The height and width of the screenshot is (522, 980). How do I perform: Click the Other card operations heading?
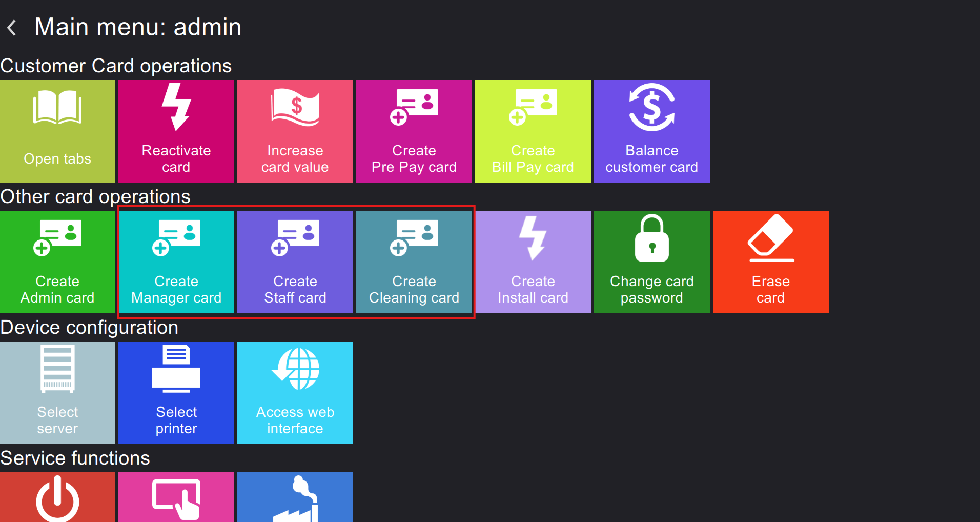point(95,197)
